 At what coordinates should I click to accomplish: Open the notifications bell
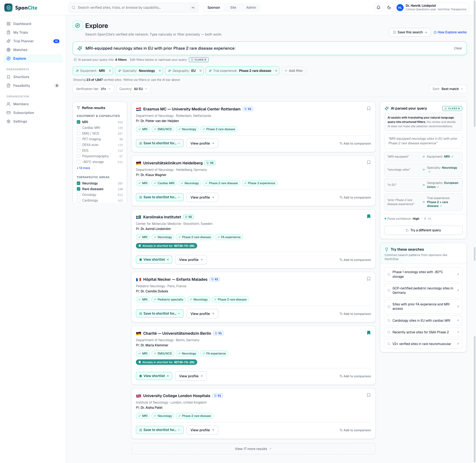coord(378,8)
